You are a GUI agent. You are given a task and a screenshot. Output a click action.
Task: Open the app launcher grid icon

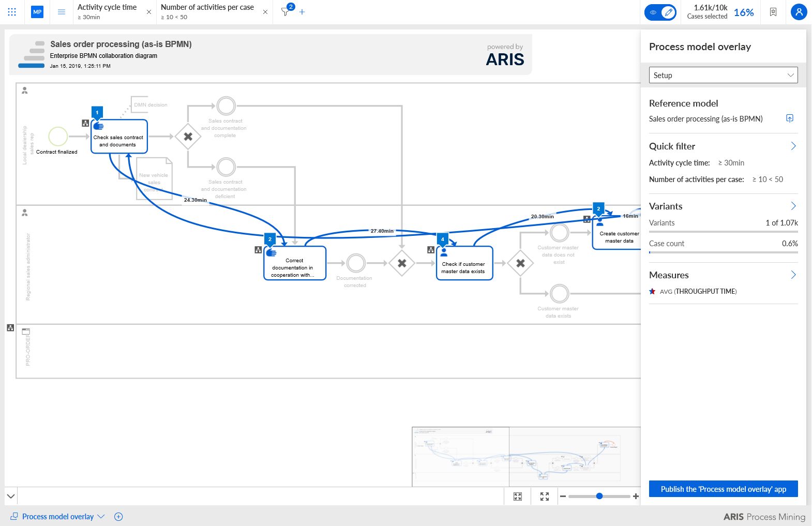tap(12, 12)
